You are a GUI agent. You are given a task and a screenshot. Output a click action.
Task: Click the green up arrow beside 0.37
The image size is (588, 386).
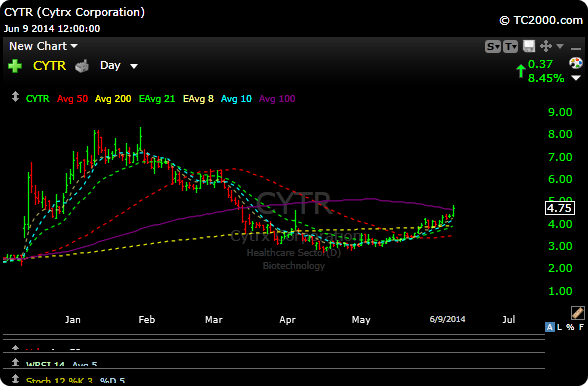click(x=520, y=71)
